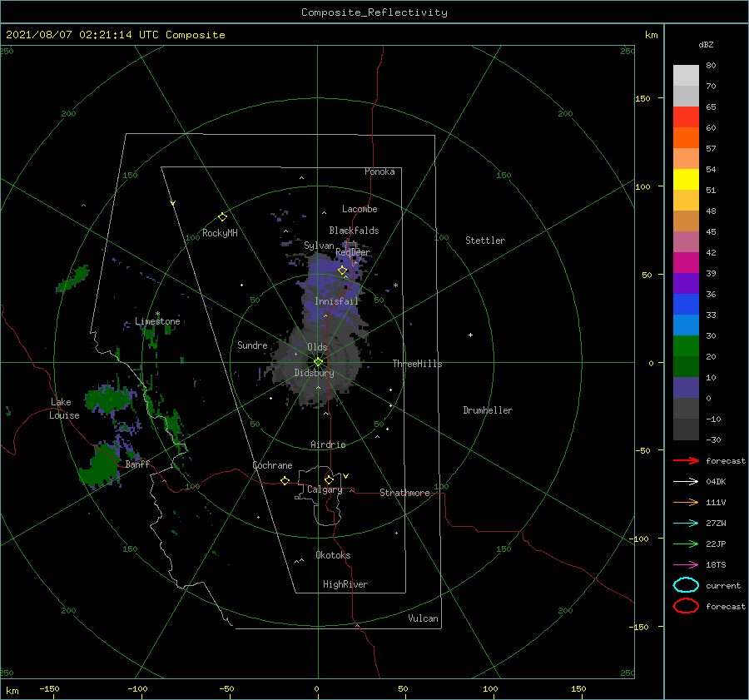Screen dimensions: 749x700
Task: Select the magenta 39–42 dBZ swatch
Action: (686, 262)
